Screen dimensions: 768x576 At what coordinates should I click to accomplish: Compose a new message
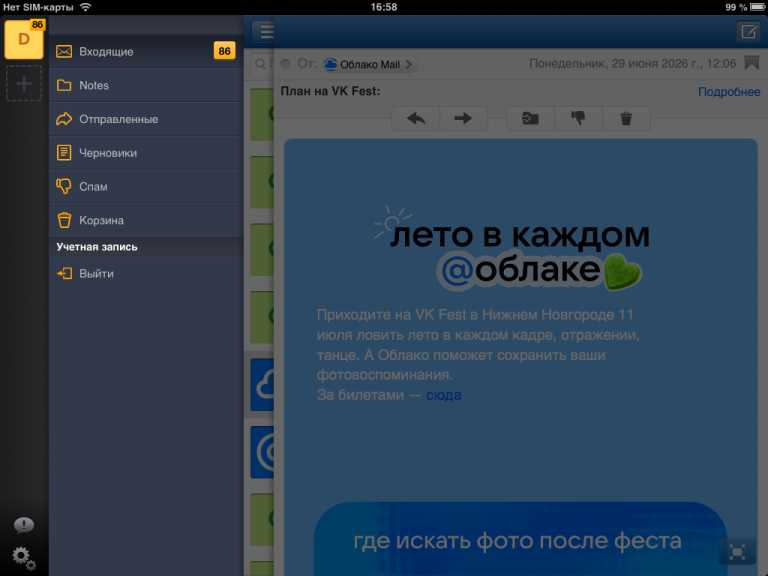748,32
